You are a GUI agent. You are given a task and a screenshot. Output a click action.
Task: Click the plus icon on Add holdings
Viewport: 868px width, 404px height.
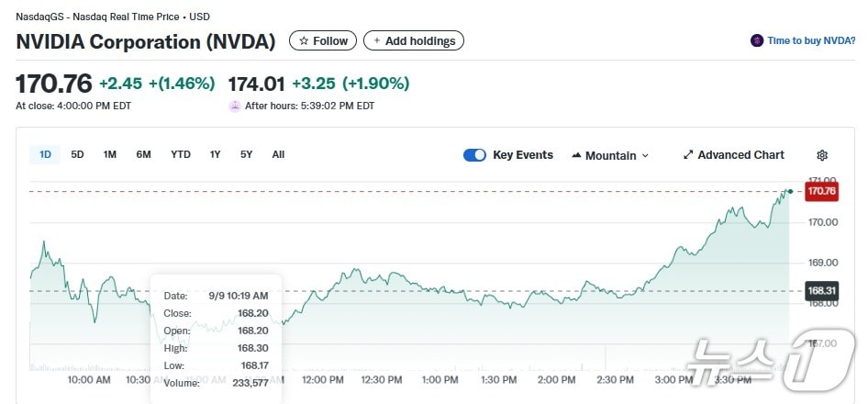[376, 41]
